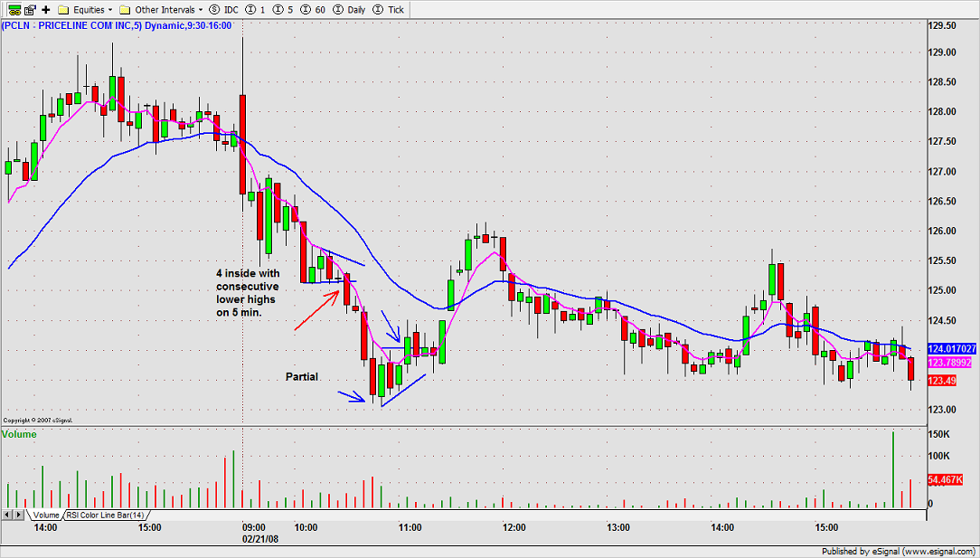Click the green Volume pane label
Viewport: 980px width, 558px height.
[x=19, y=433]
